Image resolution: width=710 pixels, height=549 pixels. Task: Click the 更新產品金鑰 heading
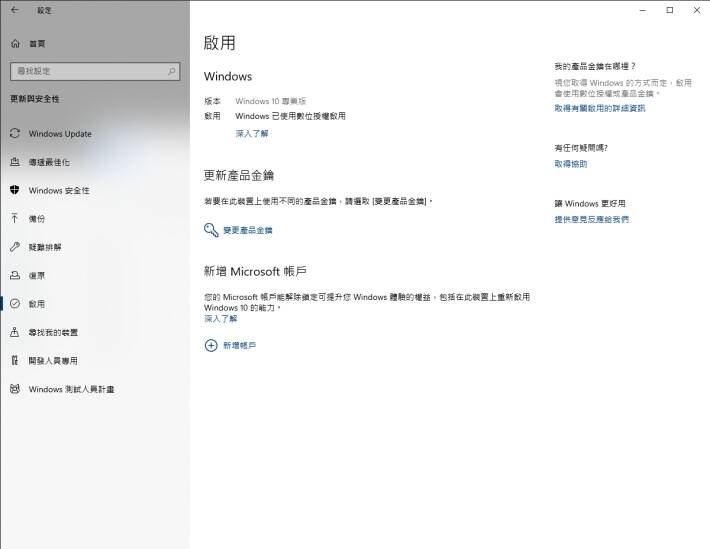pyautogui.click(x=239, y=175)
